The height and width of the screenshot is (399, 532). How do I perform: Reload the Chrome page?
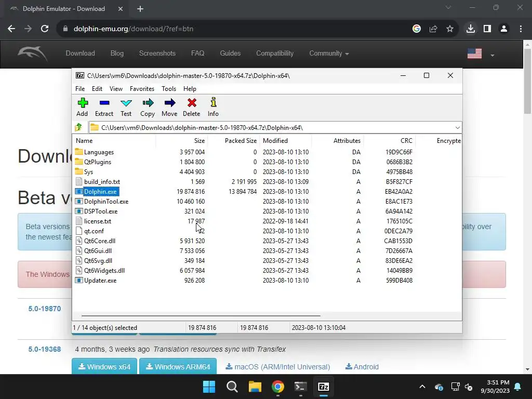45,29
